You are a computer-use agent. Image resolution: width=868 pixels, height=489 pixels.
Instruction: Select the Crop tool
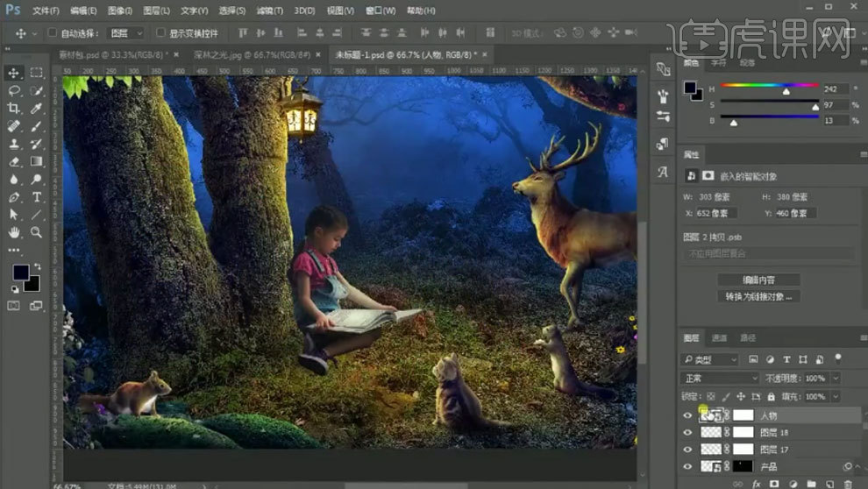(x=14, y=109)
